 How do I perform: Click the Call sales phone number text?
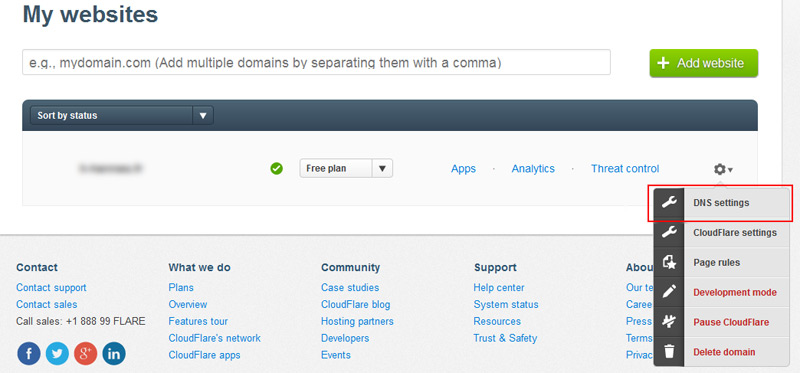pyautogui.click(x=81, y=321)
